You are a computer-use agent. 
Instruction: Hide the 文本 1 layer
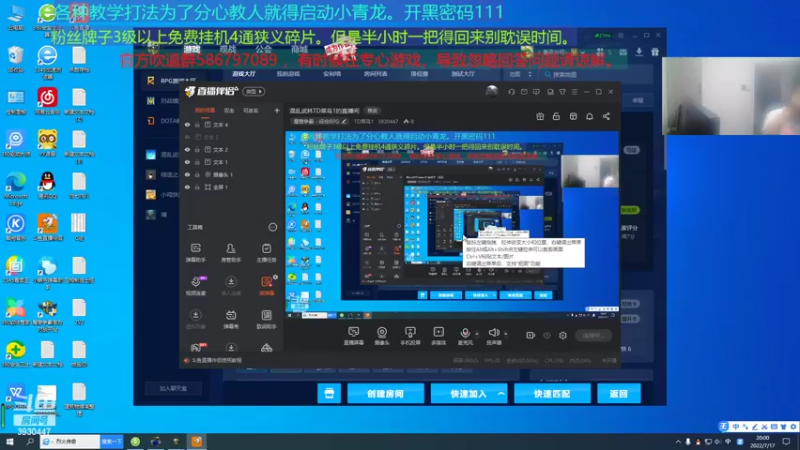pyautogui.click(x=187, y=162)
